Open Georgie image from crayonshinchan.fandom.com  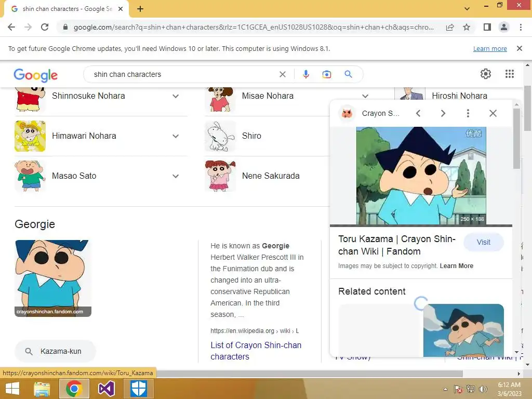(53, 278)
